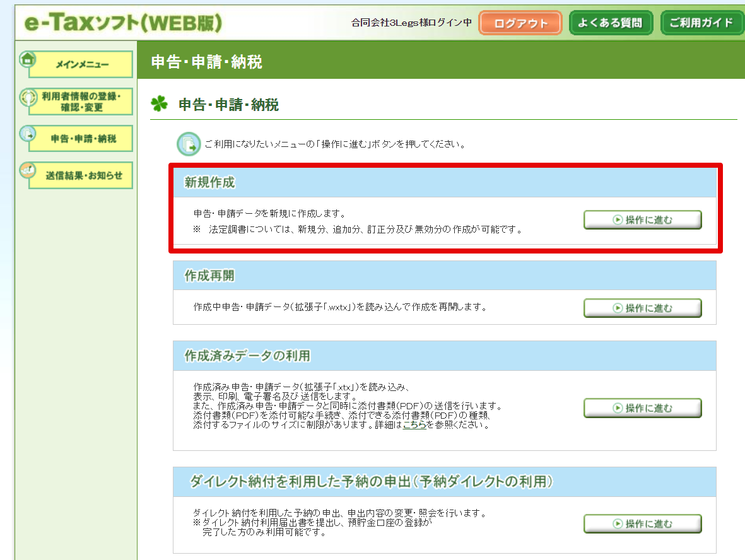Click the 作成再開 section header

point(444,276)
